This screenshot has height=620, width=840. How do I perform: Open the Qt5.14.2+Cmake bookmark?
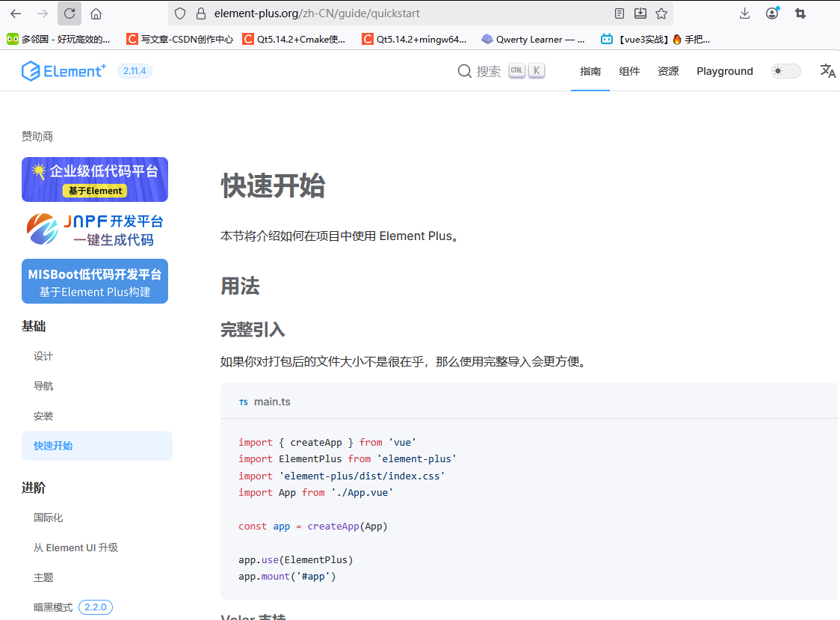coord(294,39)
